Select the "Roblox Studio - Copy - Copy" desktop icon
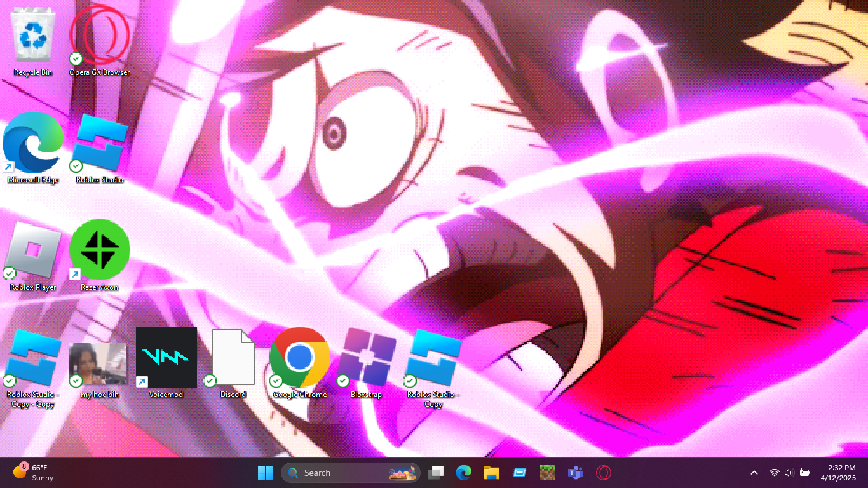 point(33,368)
